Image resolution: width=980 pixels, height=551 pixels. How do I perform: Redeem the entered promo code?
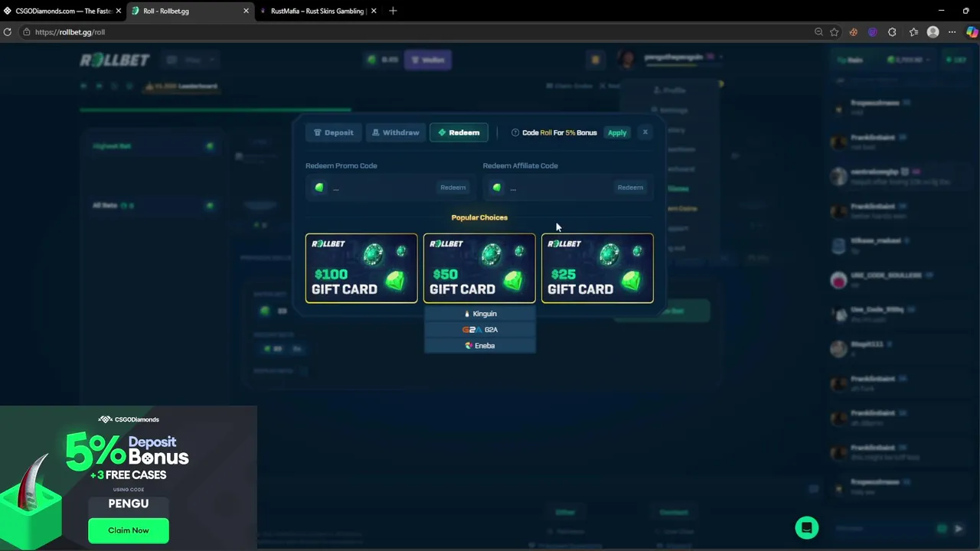[x=452, y=187]
